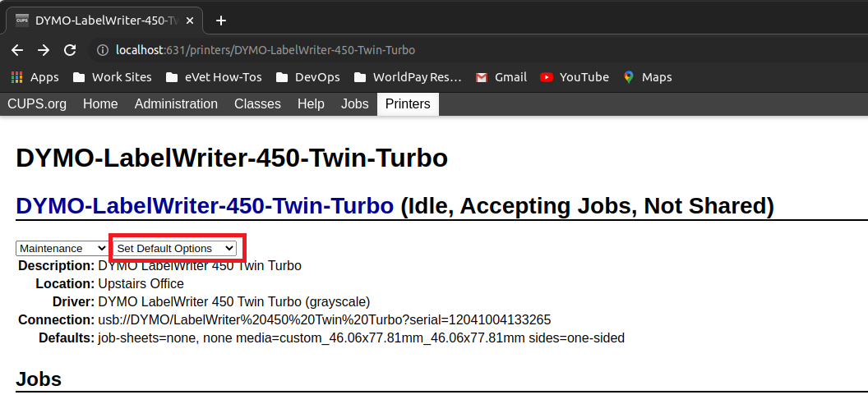Image resolution: width=868 pixels, height=404 pixels.
Task: Open the DevOps bookmark folder
Action: [307, 77]
